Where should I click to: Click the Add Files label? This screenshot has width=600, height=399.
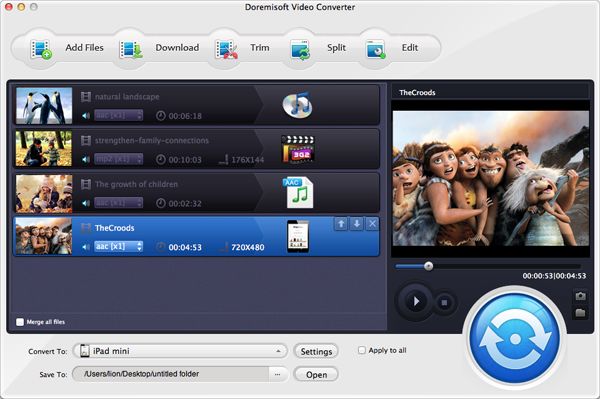[85, 48]
